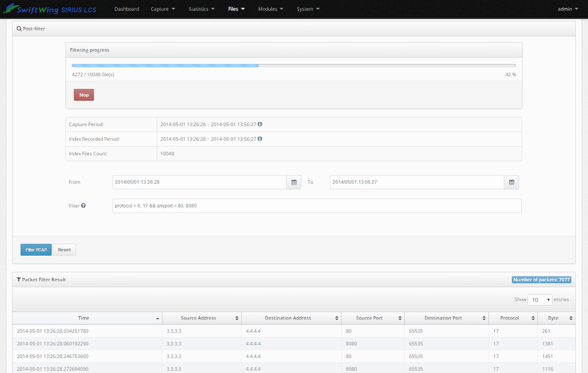
Task: Click info icon beside Index Recorded Period
Action: point(260,139)
